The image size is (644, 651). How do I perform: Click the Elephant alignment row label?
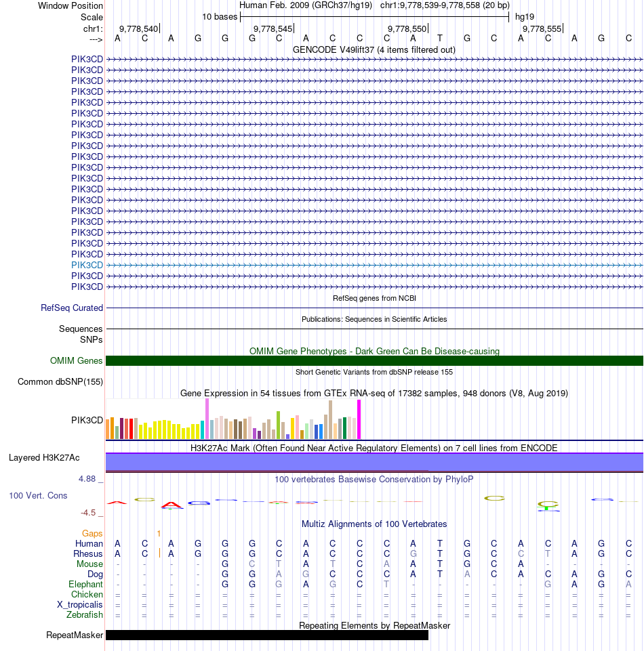point(85,584)
